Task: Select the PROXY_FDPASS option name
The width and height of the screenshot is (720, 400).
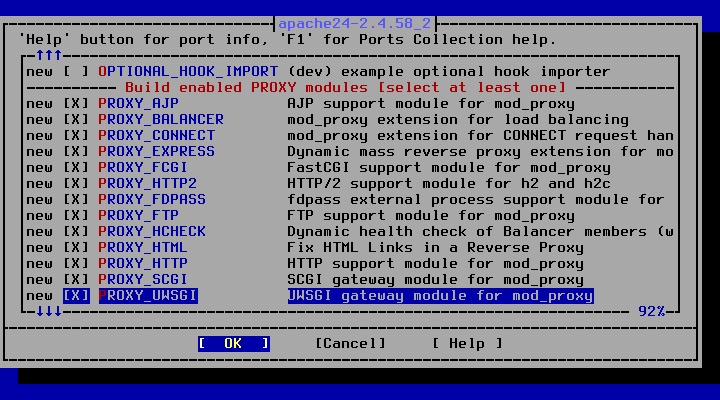Action: point(152,200)
